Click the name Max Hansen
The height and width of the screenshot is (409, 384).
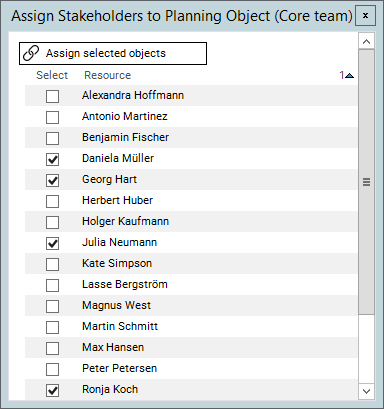pos(113,347)
